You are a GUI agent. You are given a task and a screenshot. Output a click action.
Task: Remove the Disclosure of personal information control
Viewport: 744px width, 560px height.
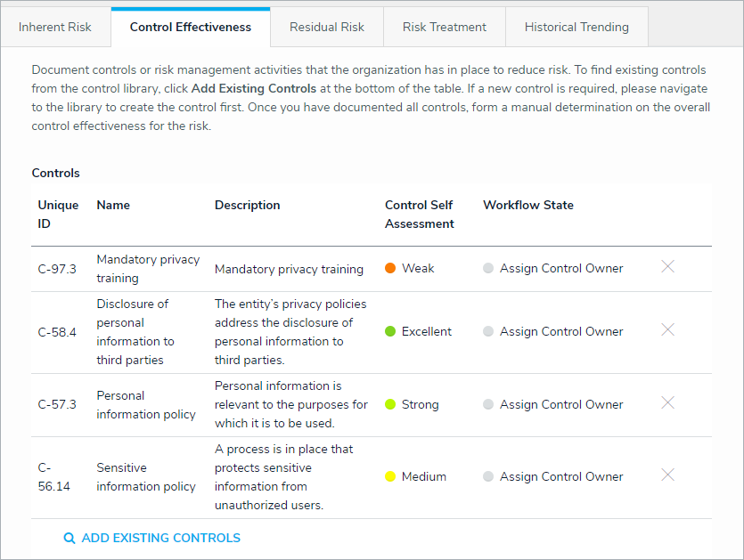[x=667, y=329]
